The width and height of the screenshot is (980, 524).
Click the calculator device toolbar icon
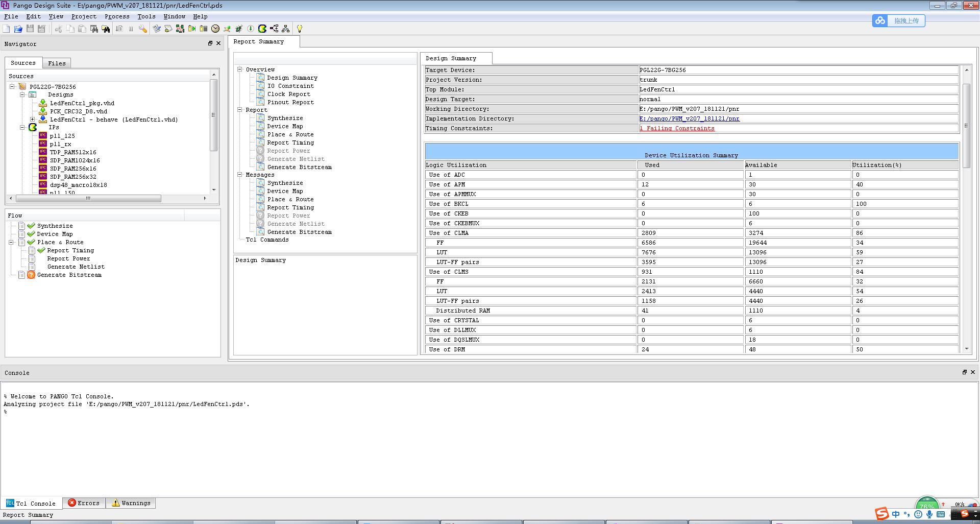point(204,29)
